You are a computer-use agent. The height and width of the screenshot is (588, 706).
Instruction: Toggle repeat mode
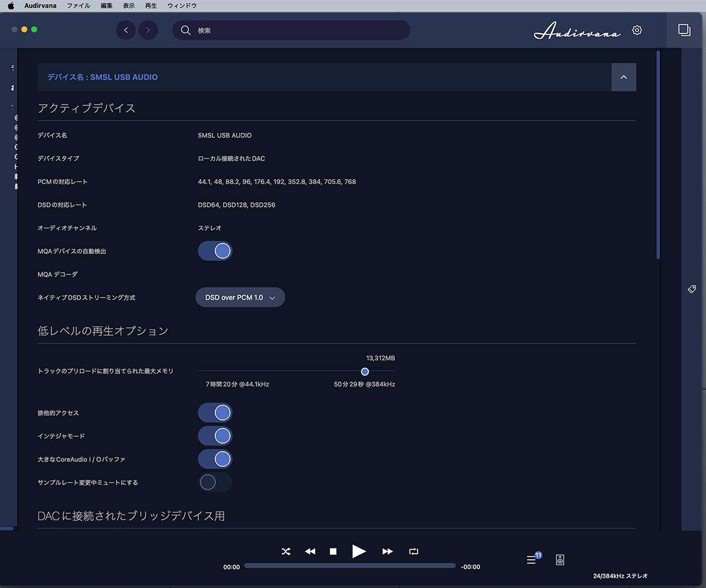point(414,552)
